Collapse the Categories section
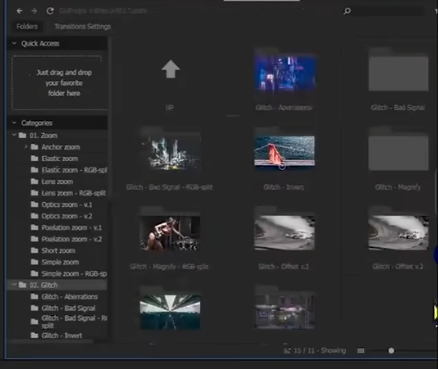The height and width of the screenshot is (369, 438). pyautogui.click(x=14, y=123)
